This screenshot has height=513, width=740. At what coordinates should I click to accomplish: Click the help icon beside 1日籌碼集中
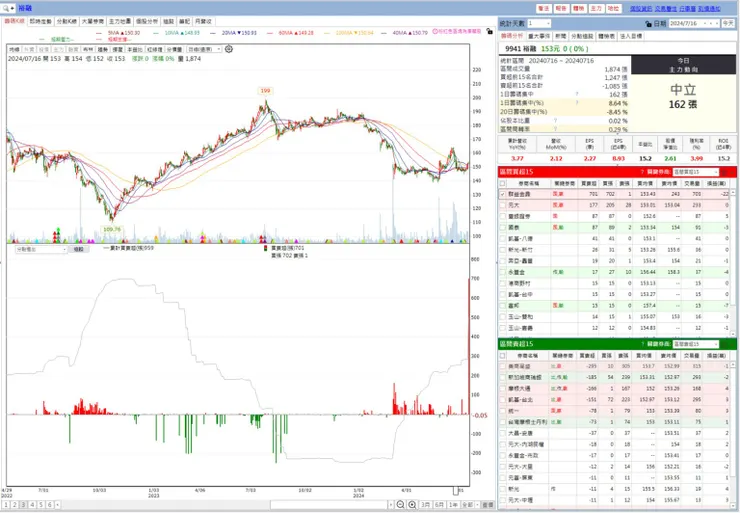click(577, 94)
